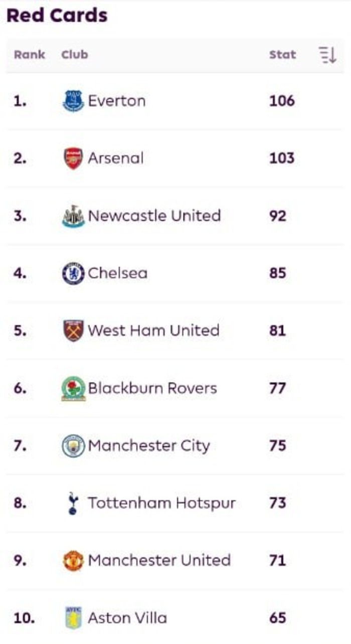
Task: Toggle the sort order icon beside Stat
Action: (327, 55)
